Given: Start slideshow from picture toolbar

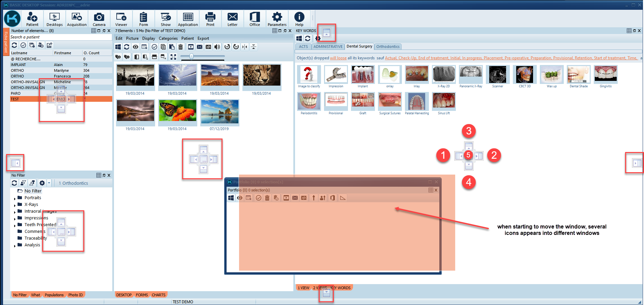Looking at the screenshot, I should tap(191, 47).
